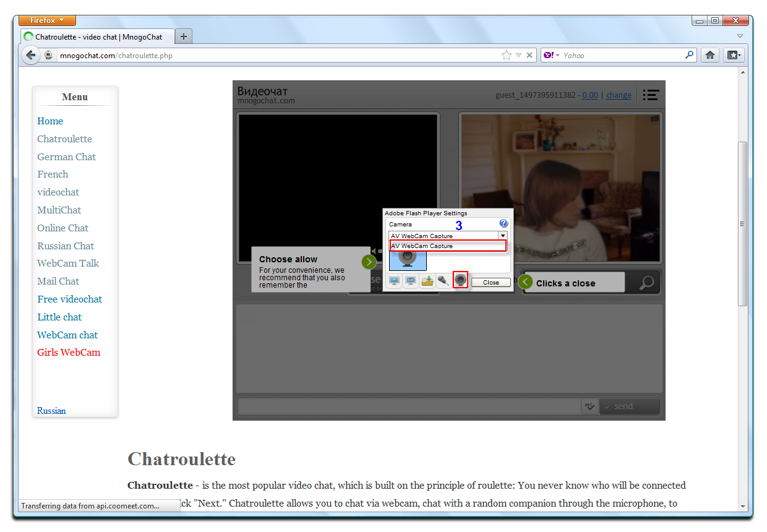The image size is (767, 532).
Task: Open the Chatroulette menu link
Action: point(64,139)
